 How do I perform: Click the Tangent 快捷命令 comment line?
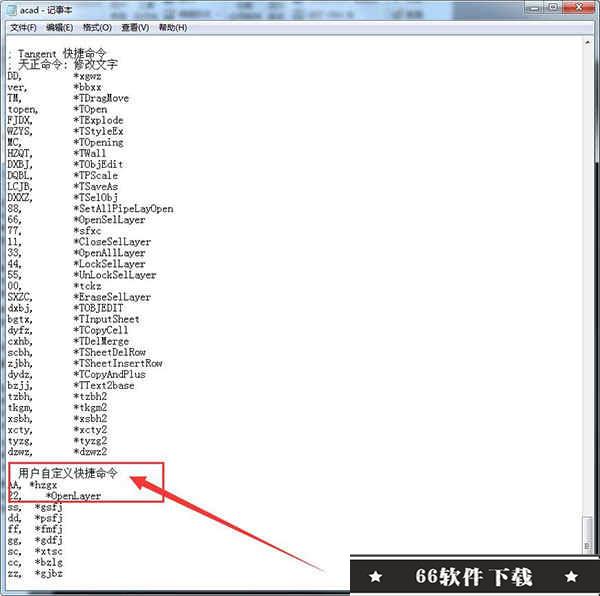(x=57, y=53)
